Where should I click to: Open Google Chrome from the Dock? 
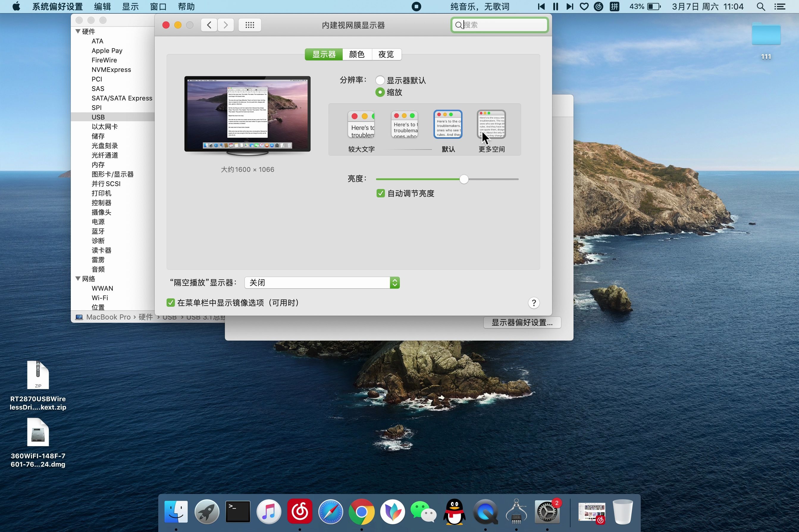coord(361,512)
